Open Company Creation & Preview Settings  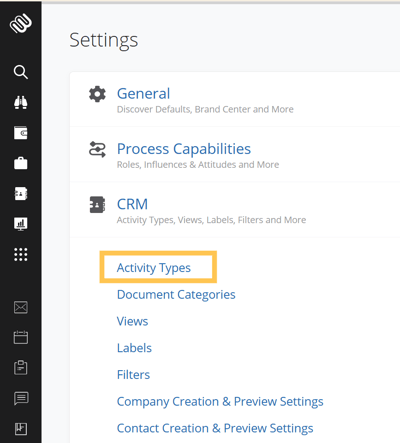click(220, 402)
